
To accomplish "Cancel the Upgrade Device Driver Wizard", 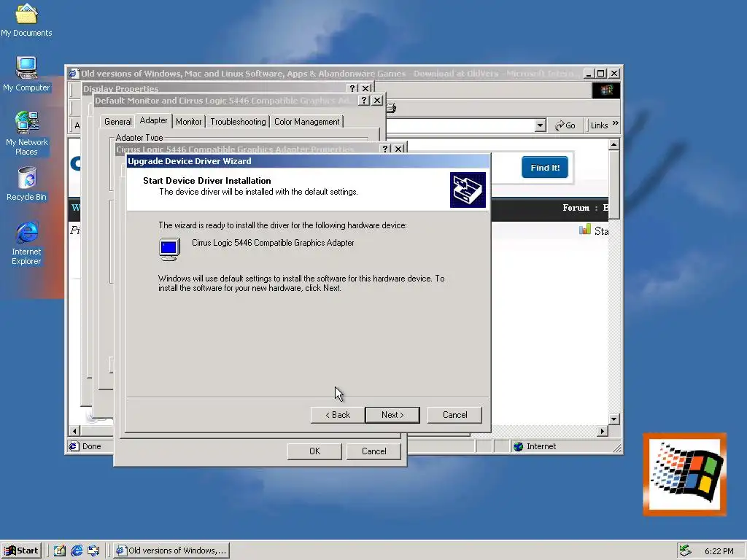I will pos(455,415).
